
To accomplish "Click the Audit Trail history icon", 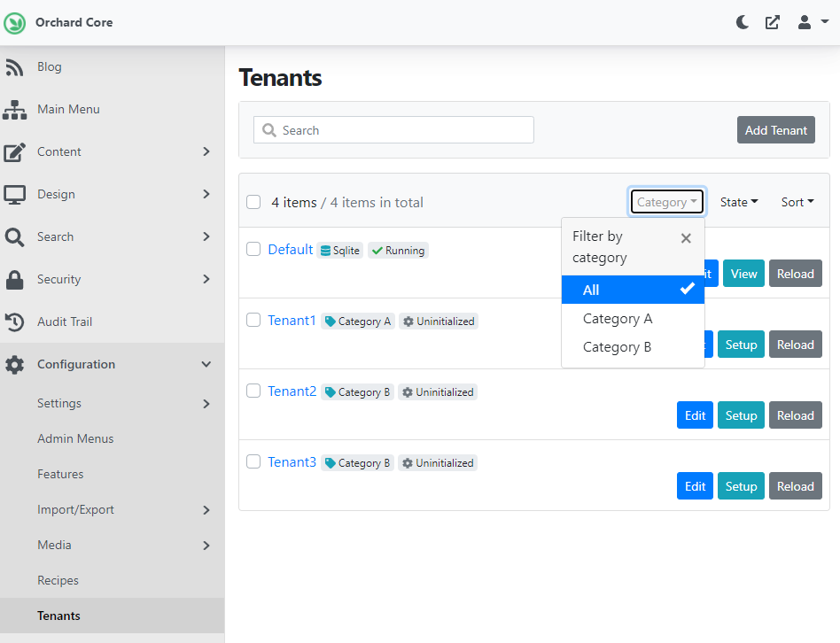I will point(14,322).
